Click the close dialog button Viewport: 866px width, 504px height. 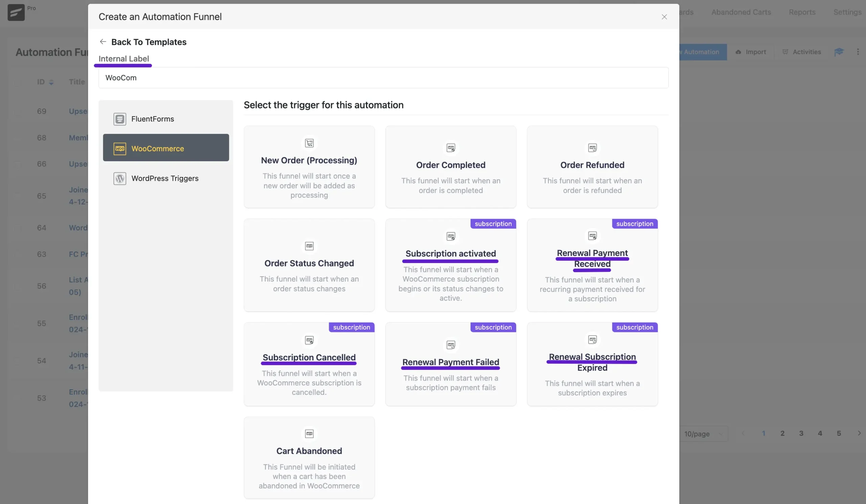click(664, 16)
